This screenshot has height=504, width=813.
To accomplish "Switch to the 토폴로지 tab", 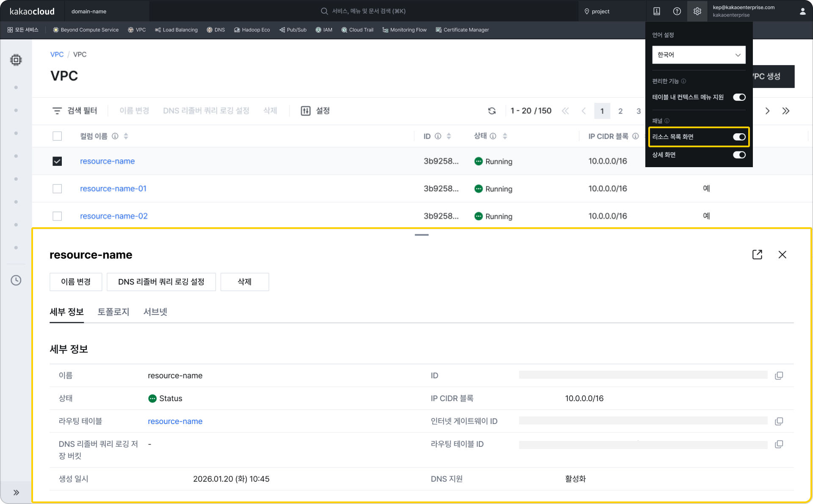I will [x=113, y=312].
